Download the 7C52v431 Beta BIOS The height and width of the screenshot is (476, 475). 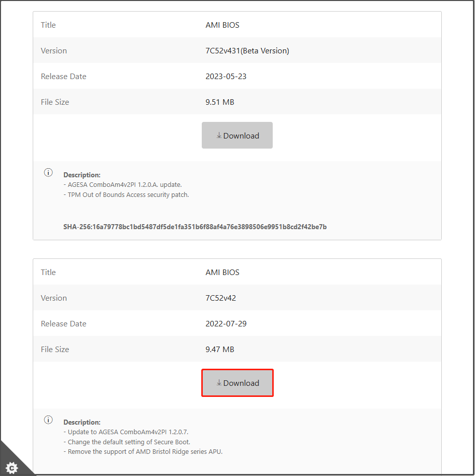coord(237,135)
